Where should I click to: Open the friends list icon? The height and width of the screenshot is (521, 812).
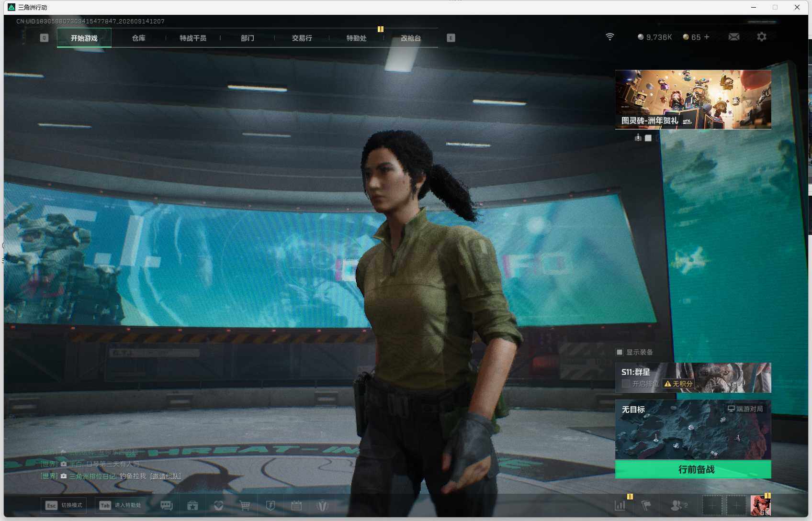point(679,505)
